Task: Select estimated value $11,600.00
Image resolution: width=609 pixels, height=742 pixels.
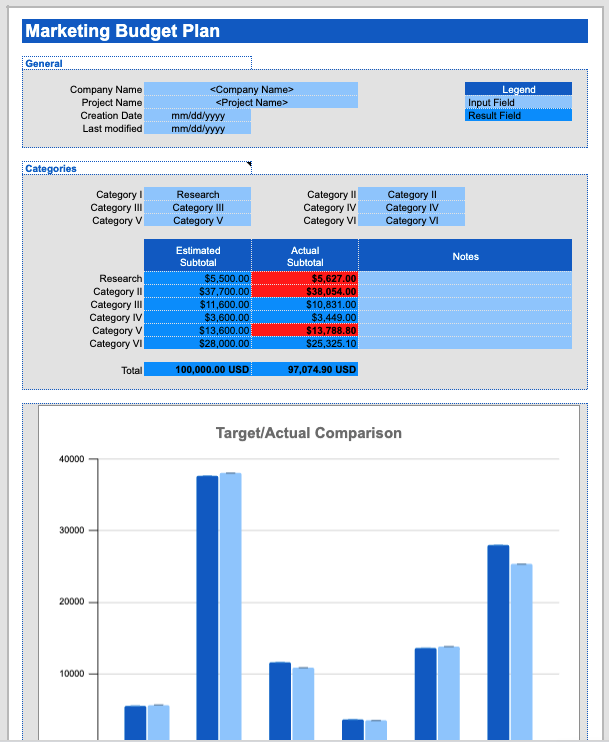Action: [x=198, y=304]
